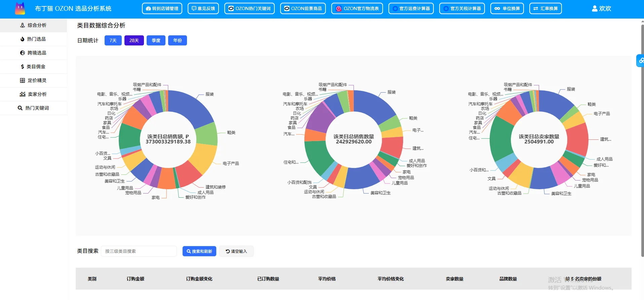Screen dimensions: 644x300
Task: Open 转到店铺管理 store management button
Action: click(x=162, y=8)
